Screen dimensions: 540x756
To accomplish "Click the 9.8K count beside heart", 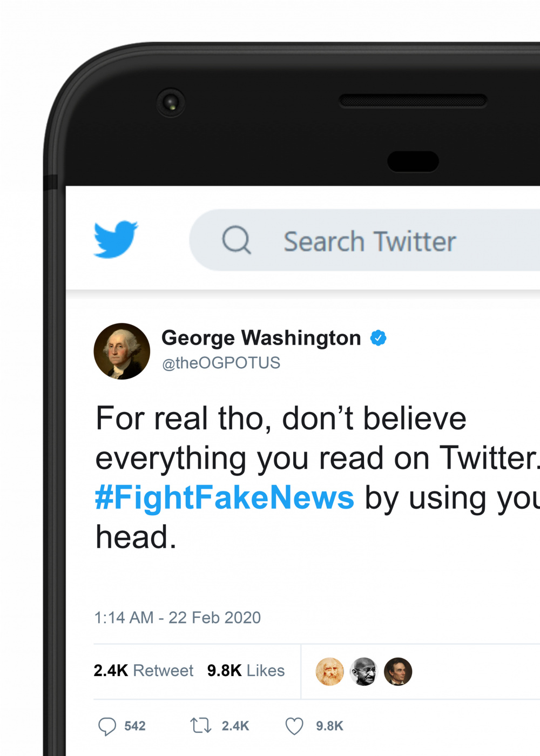I will coord(330,726).
